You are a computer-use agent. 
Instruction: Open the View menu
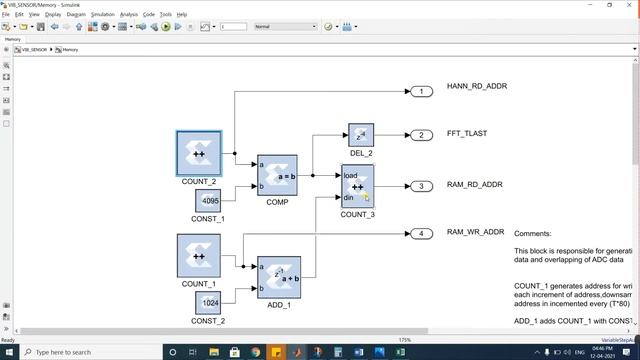pos(34,14)
